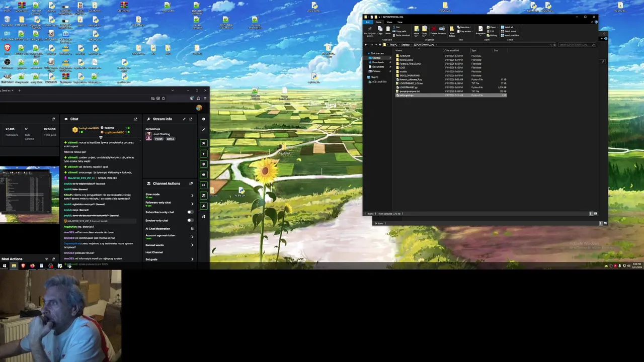This screenshot has height=362, width=644.
Task: Select the Forensic_Final_Dump folder
Action: [410, 64]
